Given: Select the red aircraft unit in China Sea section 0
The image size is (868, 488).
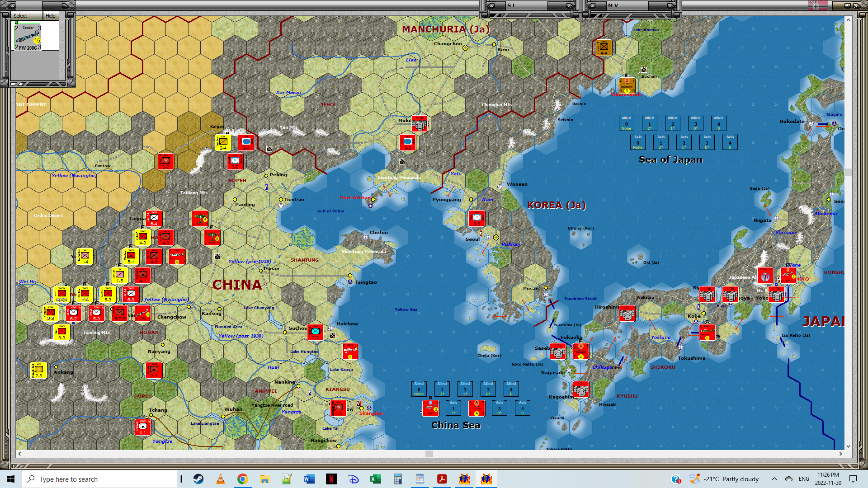Looking at the screenshot, I should coord(430,408).
